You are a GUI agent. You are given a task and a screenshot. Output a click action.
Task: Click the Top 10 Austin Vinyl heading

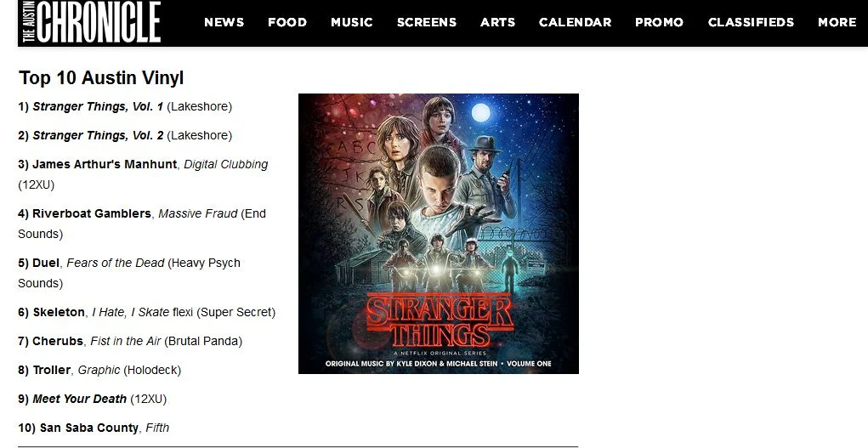[x=101, y=78]
